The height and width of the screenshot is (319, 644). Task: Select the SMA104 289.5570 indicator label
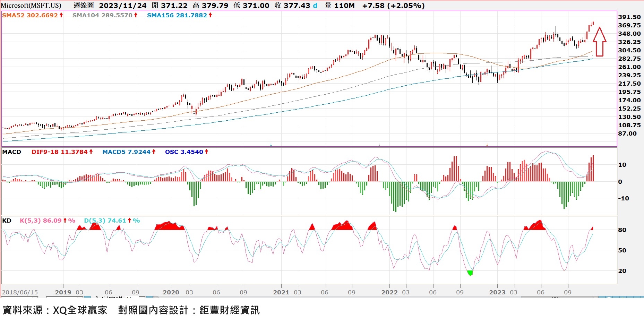point(102,15)
